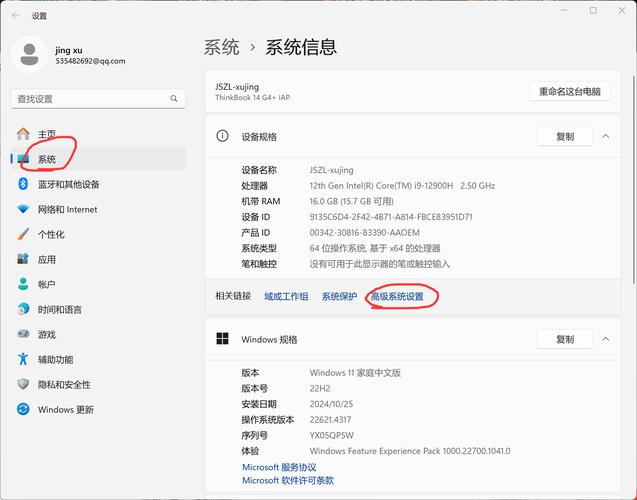637x500 pixels.
Task: Click the JSZL-xujing PC name header
Action: 237,87
